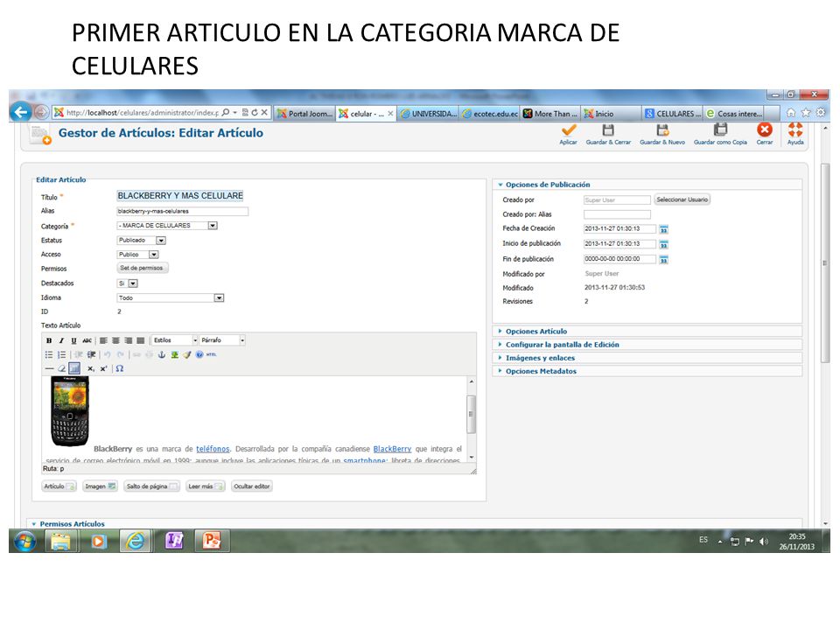Expand the Opciones Artículo panel
This screenshot has height=630, width=840.
(x=535, y=332)
